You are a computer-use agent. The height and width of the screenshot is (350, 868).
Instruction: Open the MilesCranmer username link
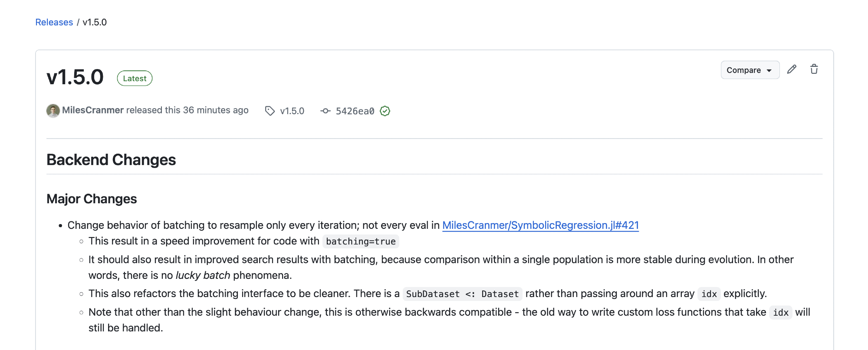93,110
